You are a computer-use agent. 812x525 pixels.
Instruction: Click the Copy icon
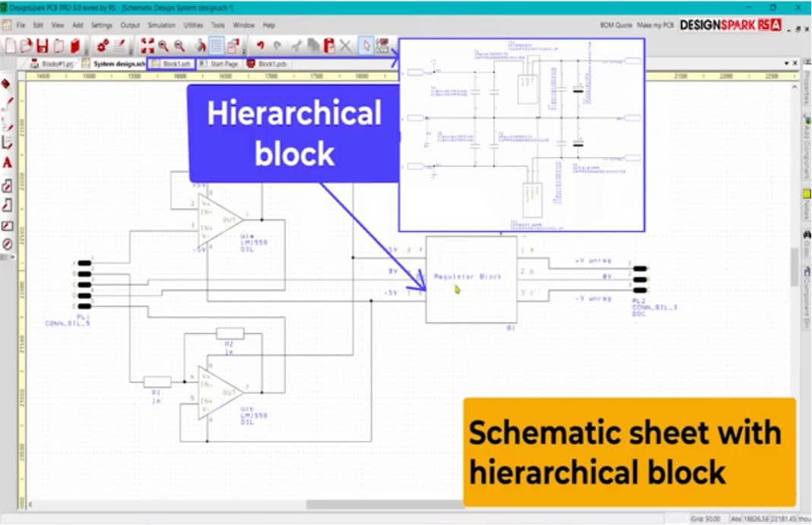312,46
